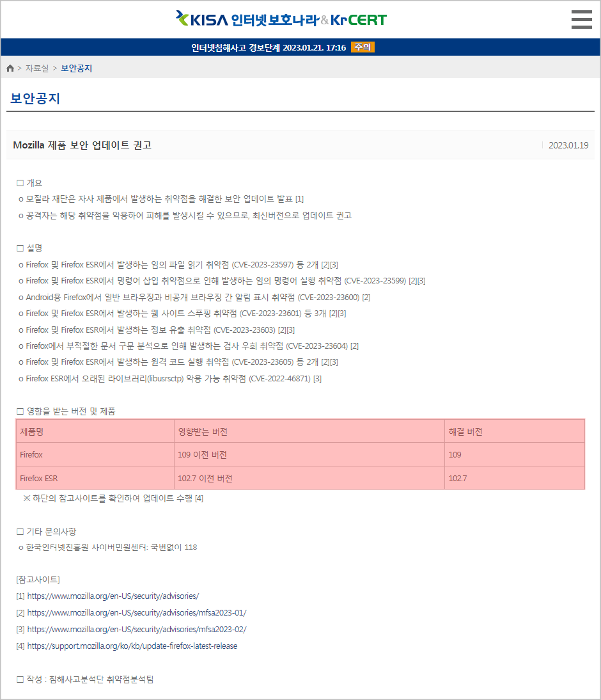Select the CVE-2023-23597 vulnerability line

pyautogui.click(x=178, y=265)
